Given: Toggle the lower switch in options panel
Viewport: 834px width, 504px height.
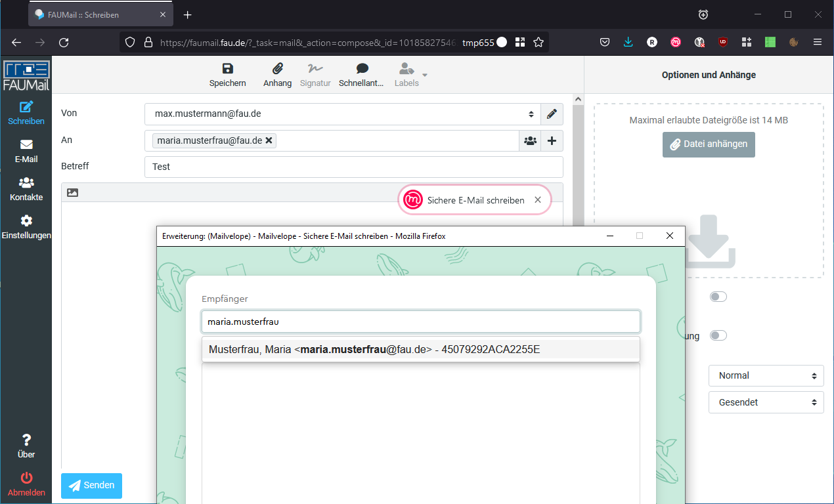Looking at the screenshot, I should [x=718, y=336].
